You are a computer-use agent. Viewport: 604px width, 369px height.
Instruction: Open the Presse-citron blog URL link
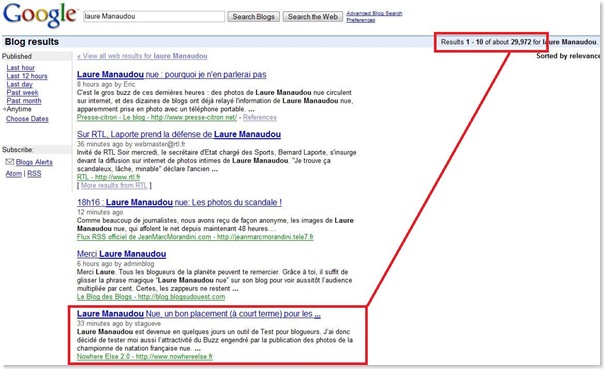coord(157,117)
